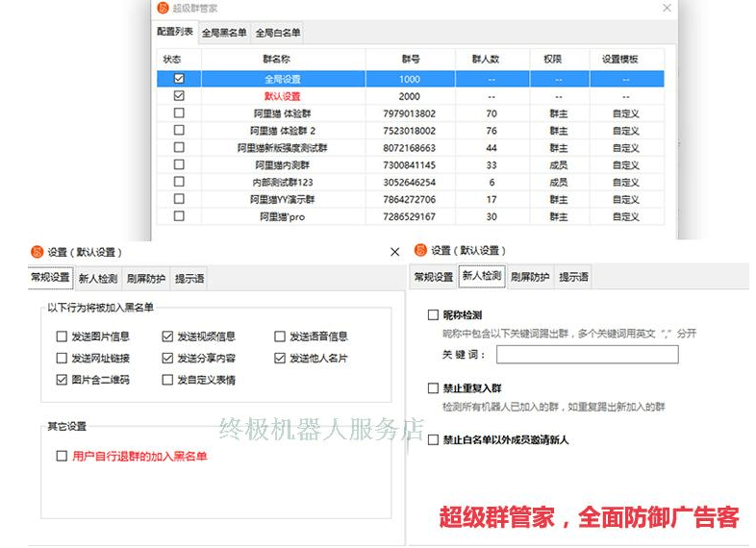Enable 禁止白名单以外成员邀请新人 checkbox

click(x=433, y=440)
